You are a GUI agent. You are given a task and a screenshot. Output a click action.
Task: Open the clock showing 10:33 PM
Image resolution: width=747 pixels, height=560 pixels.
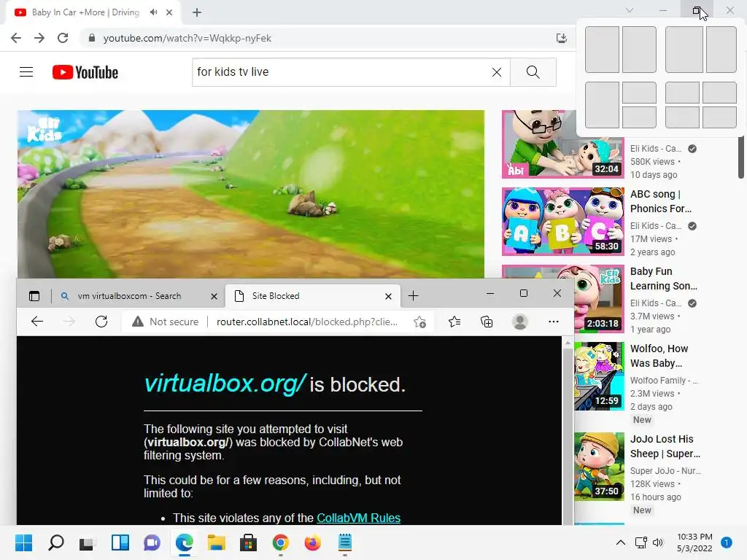point(694,542)
